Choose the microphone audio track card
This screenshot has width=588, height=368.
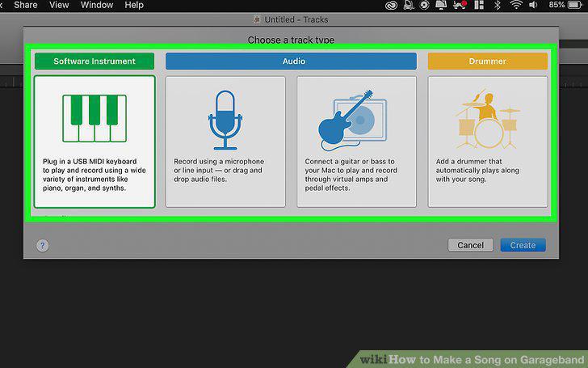pyautogui.click(x=225, y=142)
